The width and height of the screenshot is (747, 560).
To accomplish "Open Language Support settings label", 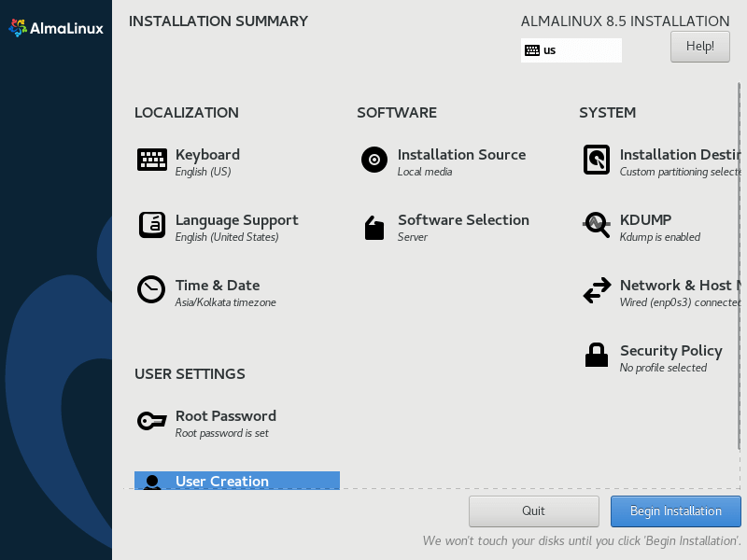I will [237, 220].
